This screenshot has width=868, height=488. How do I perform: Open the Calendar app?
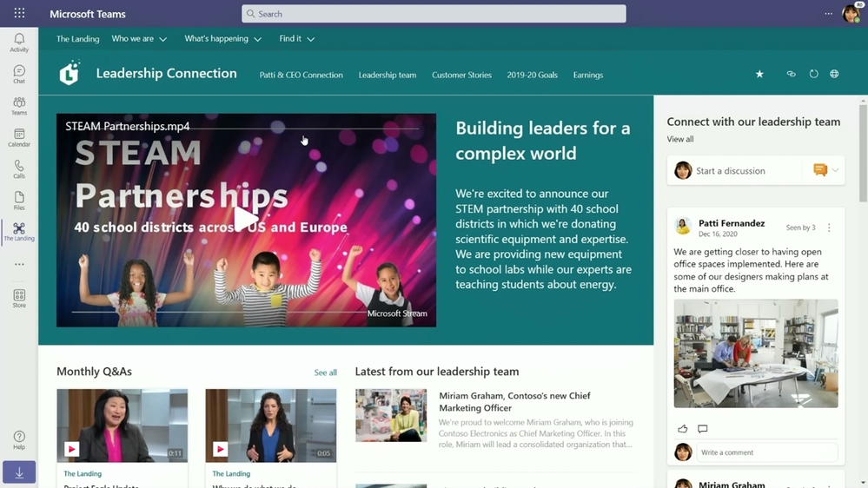(19, 137)
